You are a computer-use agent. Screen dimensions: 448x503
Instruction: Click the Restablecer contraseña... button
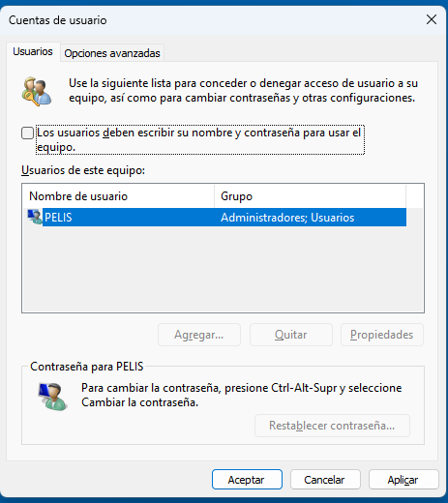[332, 426]
